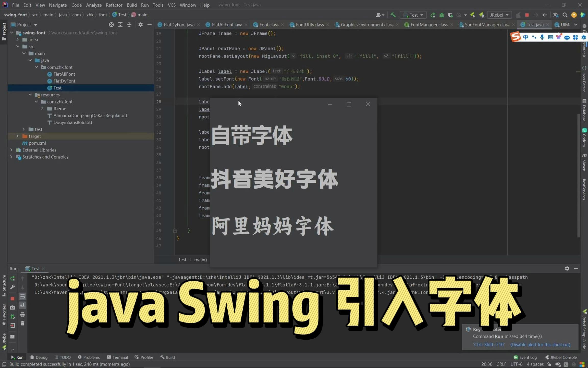Click the Print icon in the Run panel
This screenshot has width=588, height=368.
click(x=22, y=314)
